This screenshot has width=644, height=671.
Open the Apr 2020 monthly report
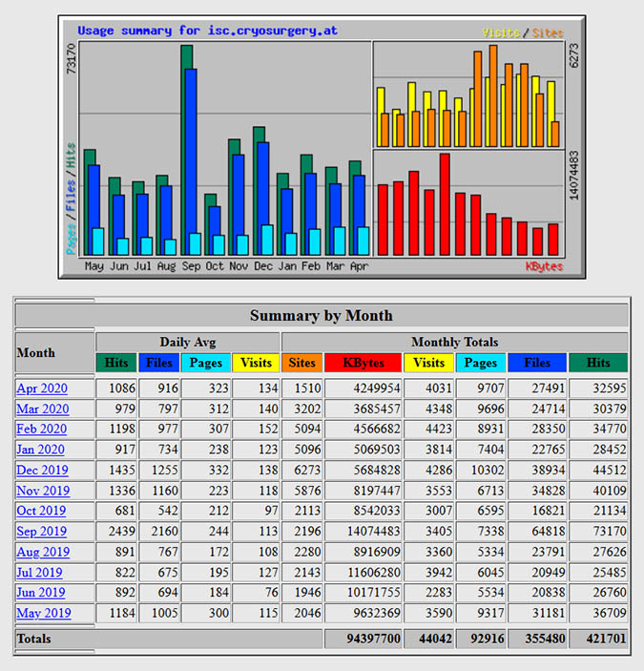click(41, 388)
